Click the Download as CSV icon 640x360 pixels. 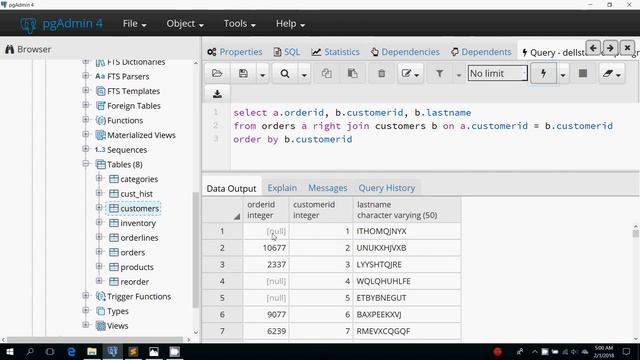point(217,94)
